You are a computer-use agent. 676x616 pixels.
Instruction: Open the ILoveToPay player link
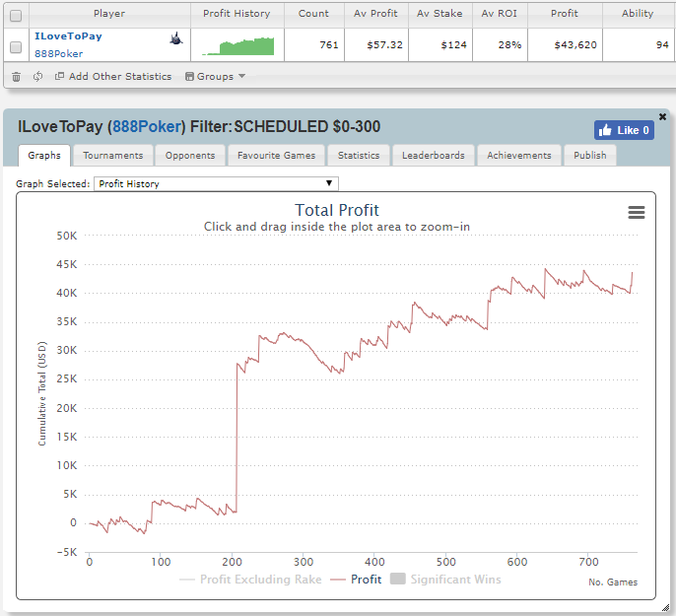tap(68, 36)
